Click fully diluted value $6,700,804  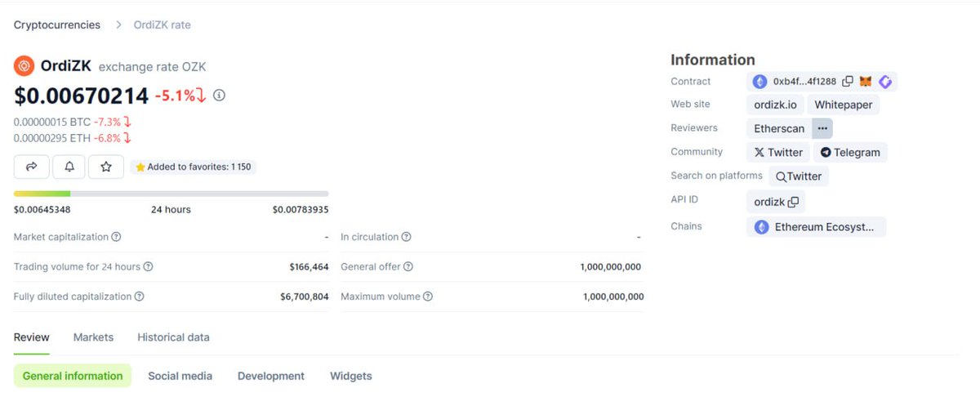305,297
